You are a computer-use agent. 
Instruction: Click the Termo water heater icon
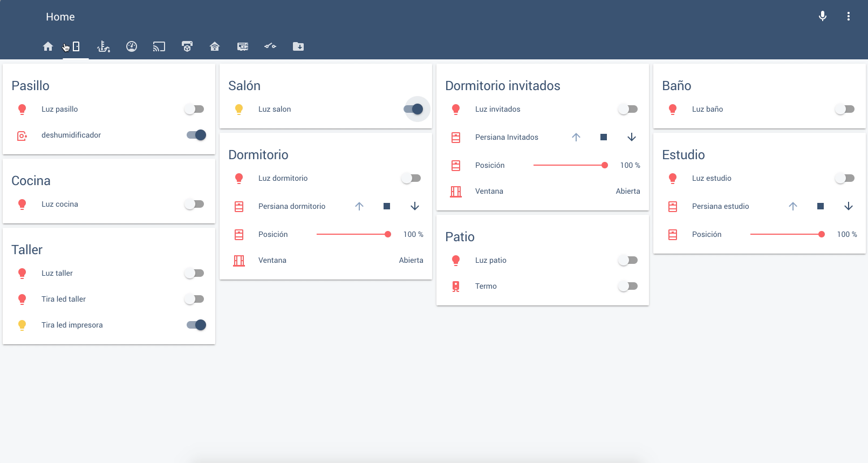pos(456,286)
